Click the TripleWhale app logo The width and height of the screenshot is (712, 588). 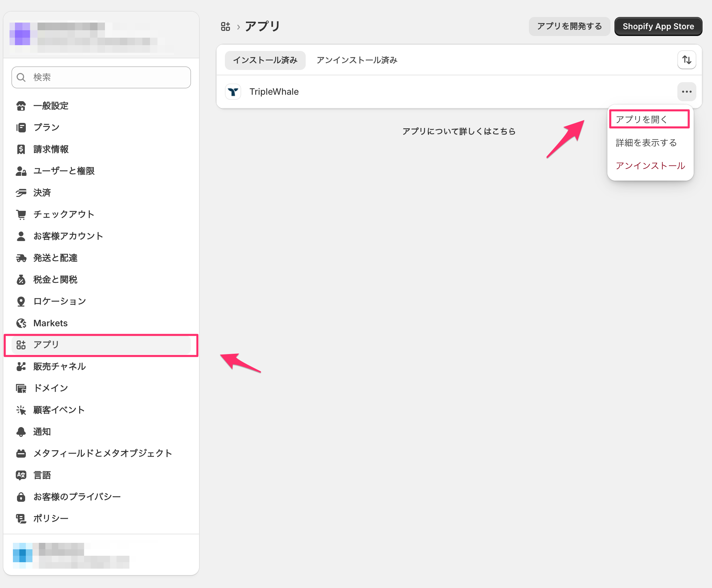(233, 92)
